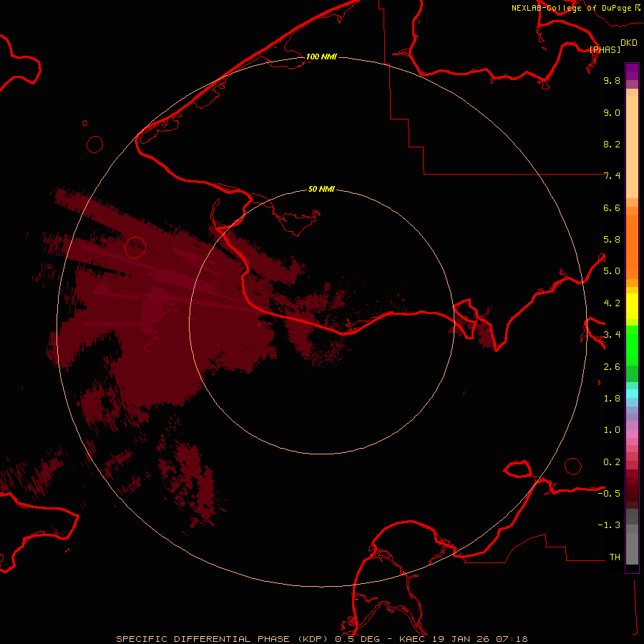
Task: Click the -0.5 scale value
Action: point(609,493)
